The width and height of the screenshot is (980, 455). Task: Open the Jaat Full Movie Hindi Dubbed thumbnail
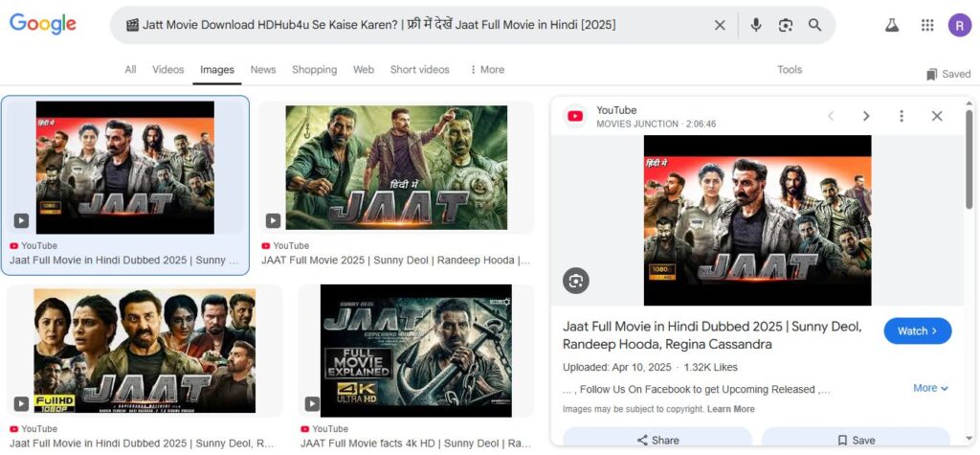pyautogui.click(x=125, y=168)
